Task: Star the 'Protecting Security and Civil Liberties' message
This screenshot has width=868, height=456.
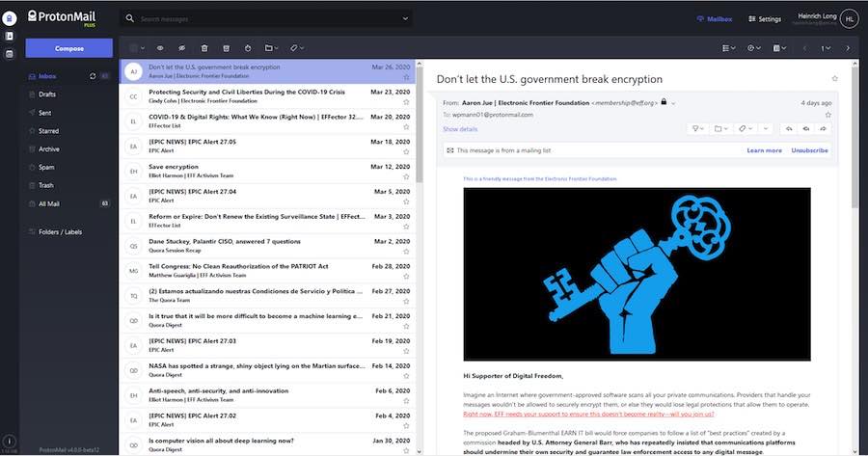Action: pyautogui.click(x=406, y=102)
